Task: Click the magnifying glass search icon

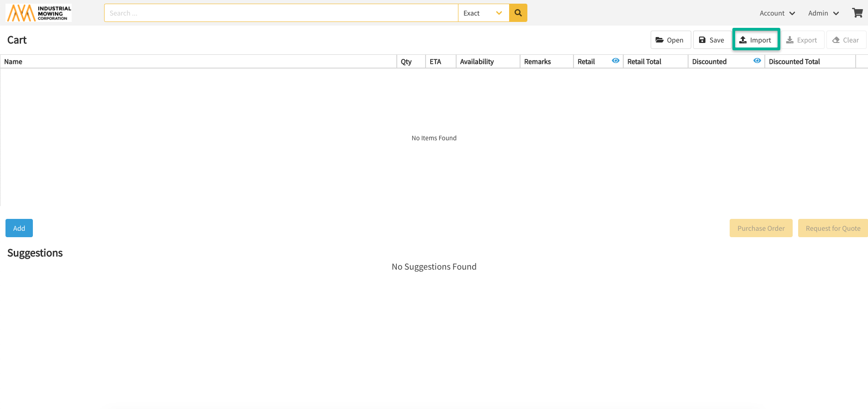Action: tap(518, 13)
